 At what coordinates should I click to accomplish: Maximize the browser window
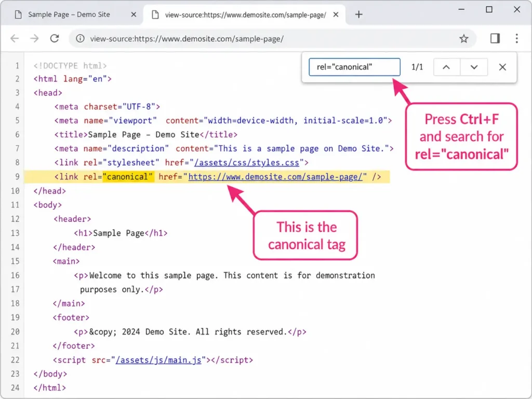489,9
